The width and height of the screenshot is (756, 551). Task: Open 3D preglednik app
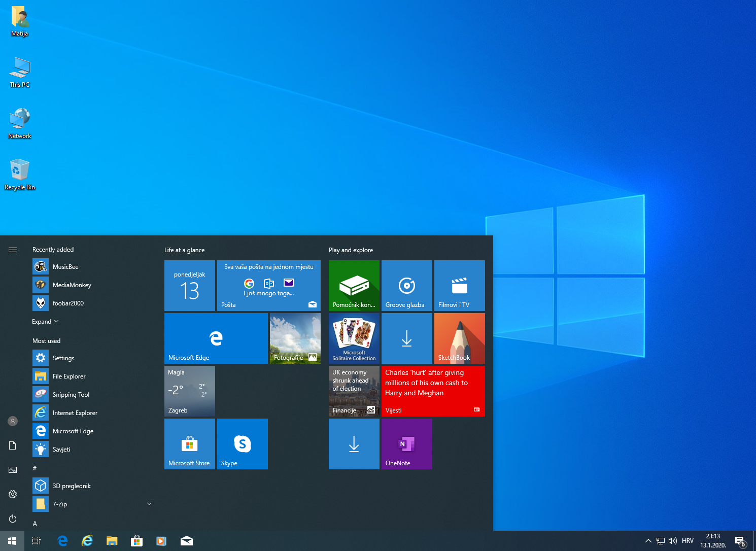91,486
